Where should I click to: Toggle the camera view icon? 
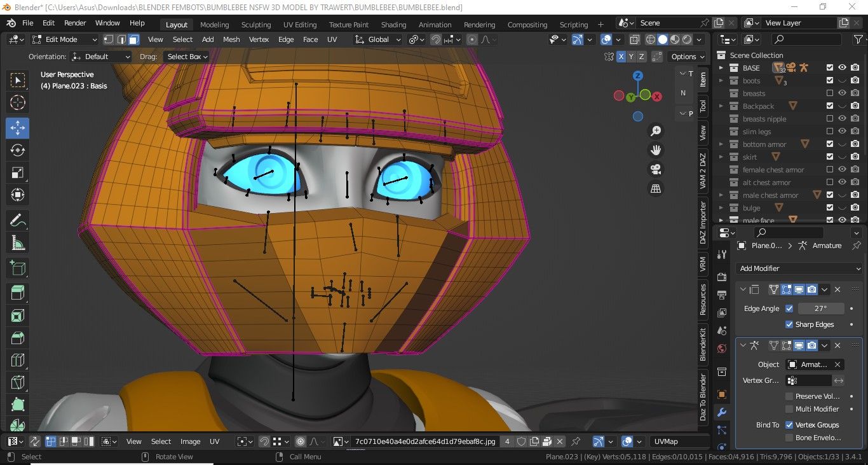coord(656,169)
